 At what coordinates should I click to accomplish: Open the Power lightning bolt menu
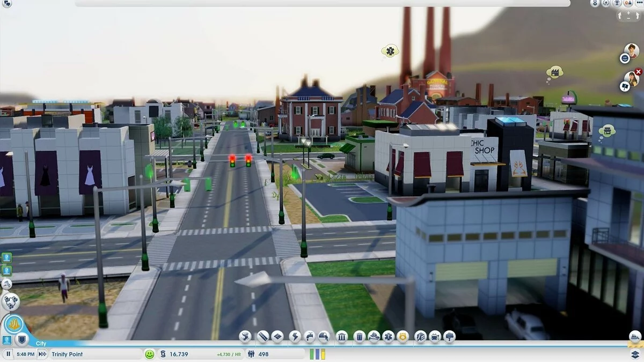295,336
